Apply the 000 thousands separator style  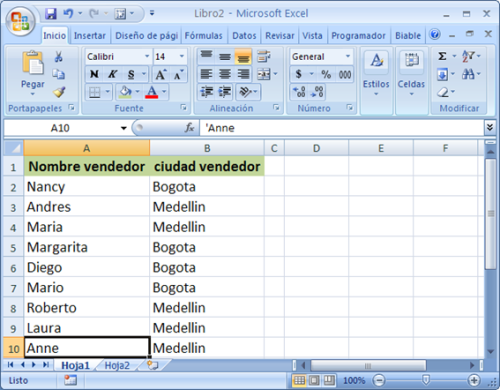pyautogui.click(x=345, y=74)
